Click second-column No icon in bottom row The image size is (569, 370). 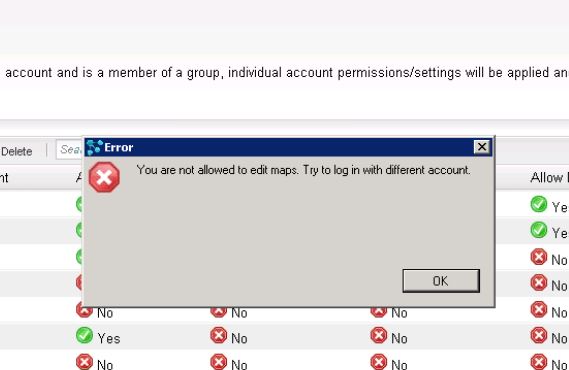[218, 362]
